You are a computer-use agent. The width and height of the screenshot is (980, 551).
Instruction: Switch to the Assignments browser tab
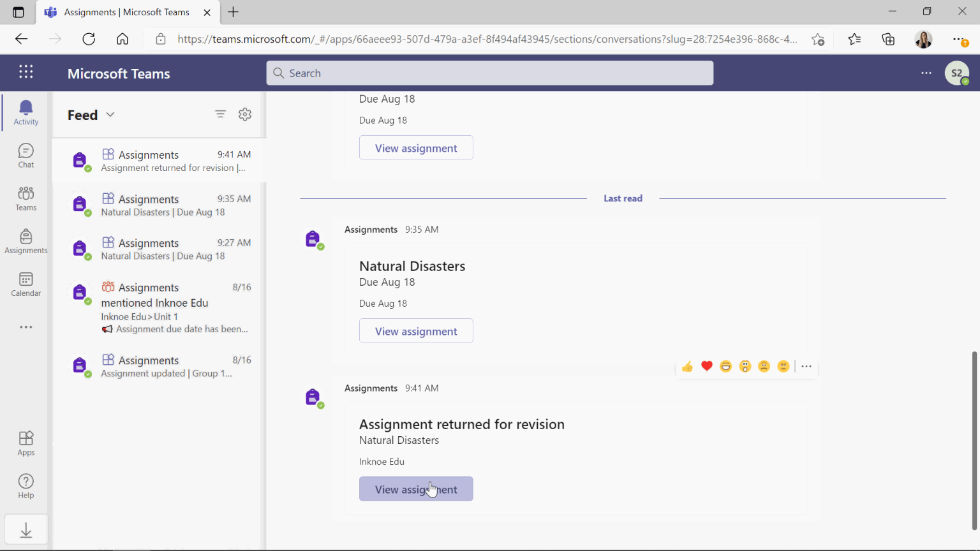pyautogui.click(x=125, y=11)
